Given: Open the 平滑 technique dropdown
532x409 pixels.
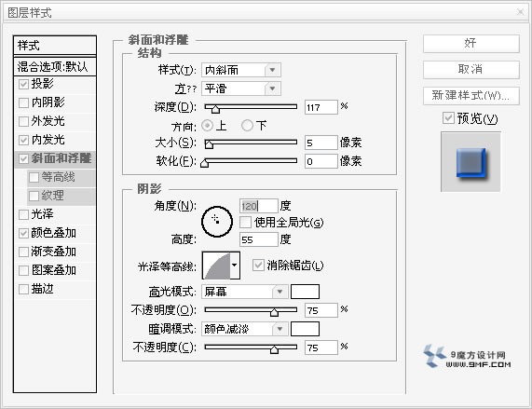Looking at the screenshot, I should click(241, 89).
